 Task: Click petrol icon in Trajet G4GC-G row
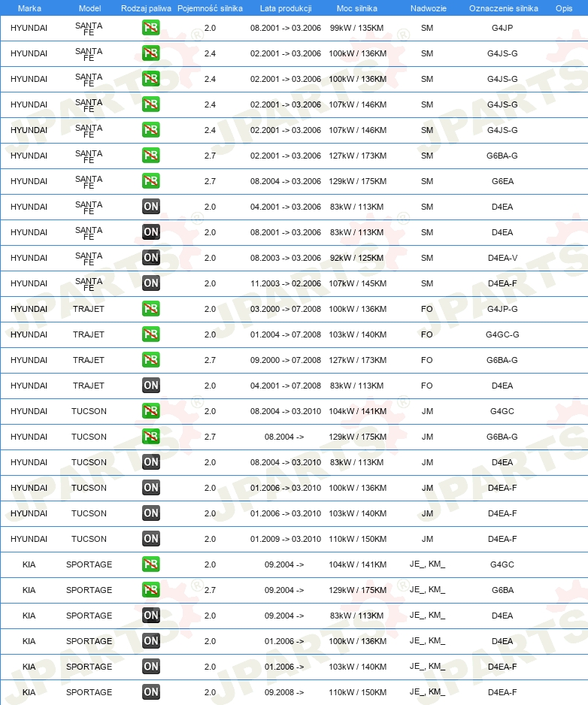(150, 334)
